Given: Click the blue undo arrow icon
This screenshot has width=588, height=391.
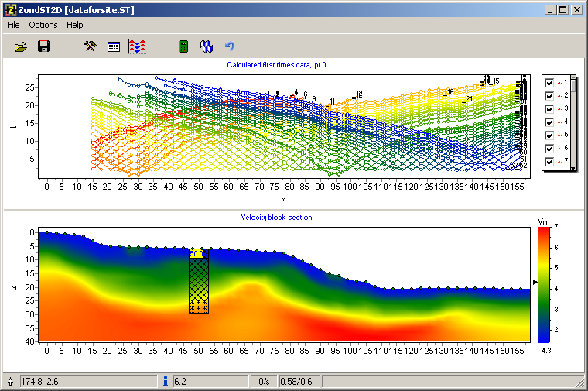Looking at the screenshot, I should 229,46.
